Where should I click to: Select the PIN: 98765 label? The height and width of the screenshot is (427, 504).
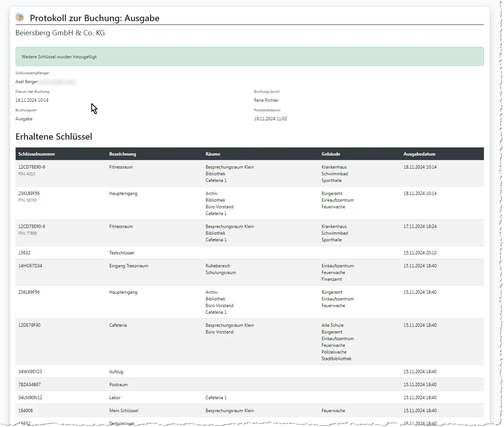click(x=28, y=200)
